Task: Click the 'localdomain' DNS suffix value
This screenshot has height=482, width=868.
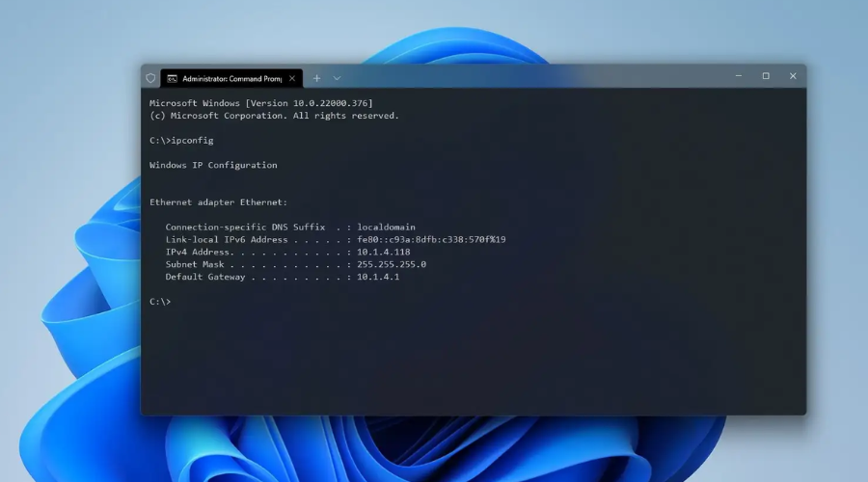Action: [x=386, y=227]
